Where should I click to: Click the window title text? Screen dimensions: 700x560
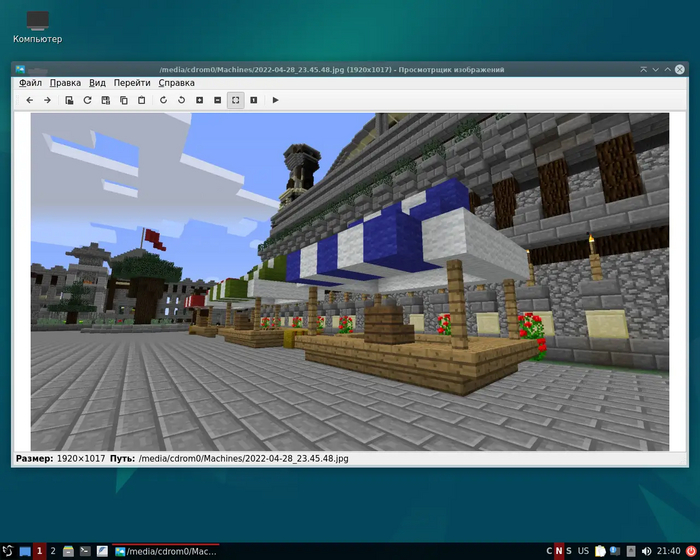tap(332, 70)
